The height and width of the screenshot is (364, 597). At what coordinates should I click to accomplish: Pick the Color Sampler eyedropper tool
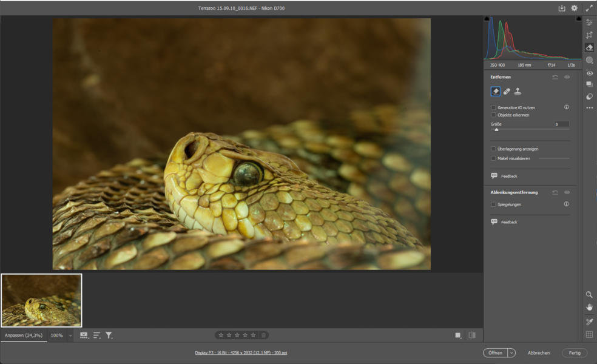pyautogui.click(x=589, y=322)
